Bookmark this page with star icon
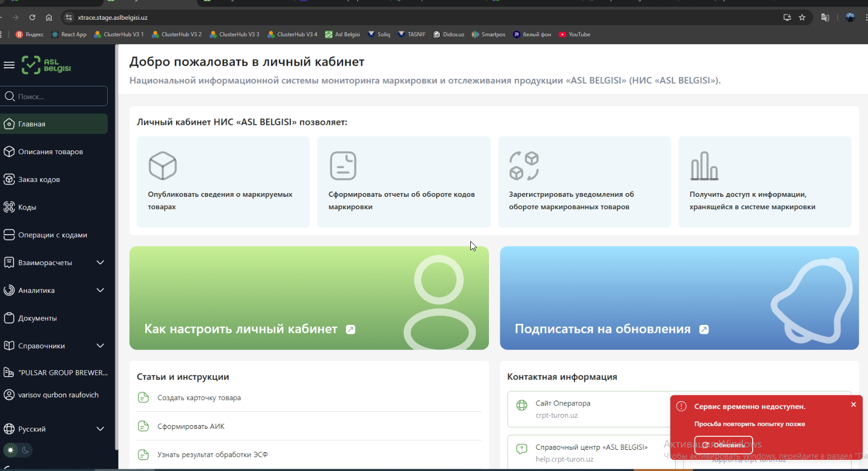Viewport: 868px width, 471px height. [802, 18]
